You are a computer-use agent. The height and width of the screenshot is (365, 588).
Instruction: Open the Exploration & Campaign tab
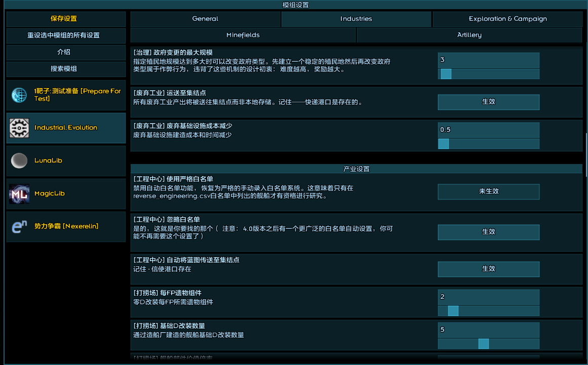(x=507, y=19)
